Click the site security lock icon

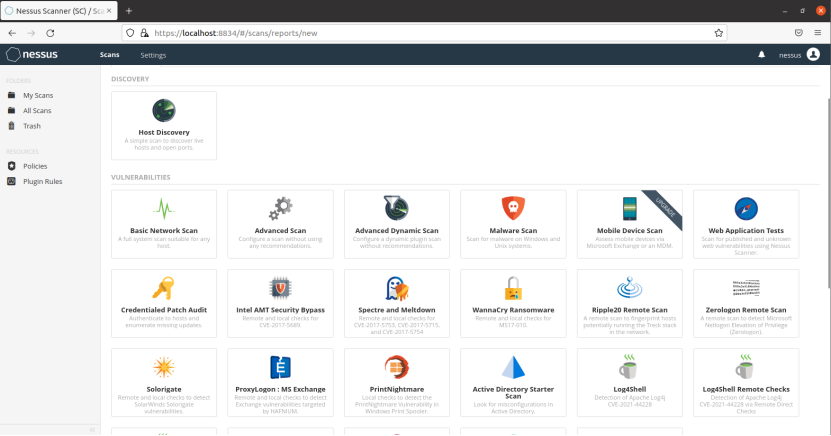coord(144,33)
